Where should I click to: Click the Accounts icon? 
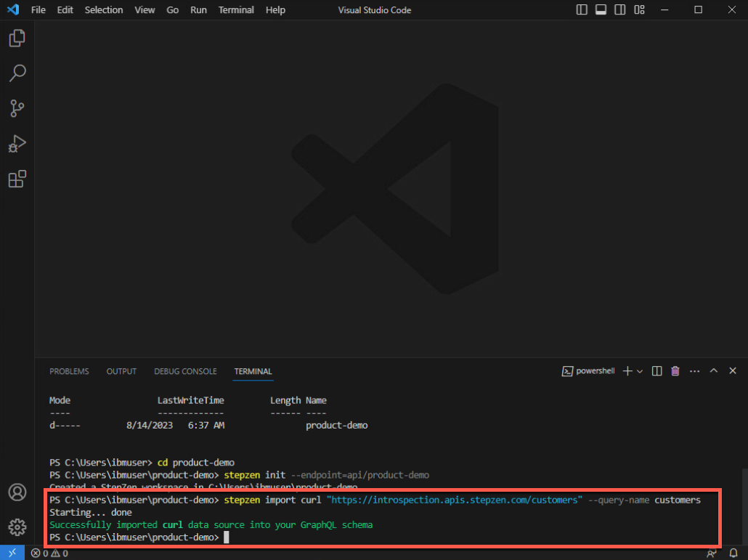[x=17, y=492]
